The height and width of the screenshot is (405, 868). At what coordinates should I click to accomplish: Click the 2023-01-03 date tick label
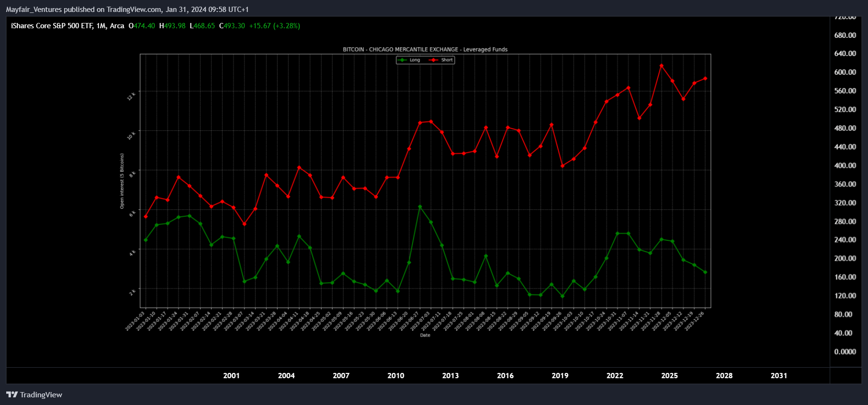[x=135, y=320]
